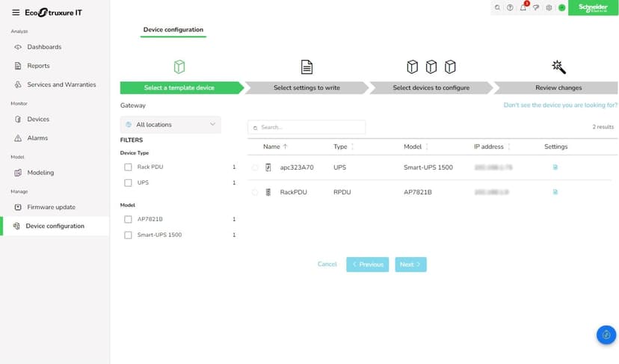Open the settings document icon for apc323A70

(x=555, y=167)
